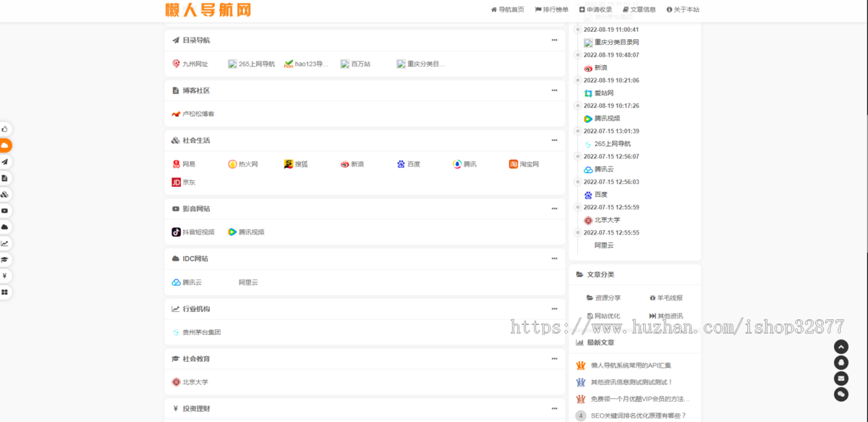Open 重庆分类目录网 in recent timeline
The height and width of the screenshot is (422, 868).
pyautogui.click(x=611, y=43)
